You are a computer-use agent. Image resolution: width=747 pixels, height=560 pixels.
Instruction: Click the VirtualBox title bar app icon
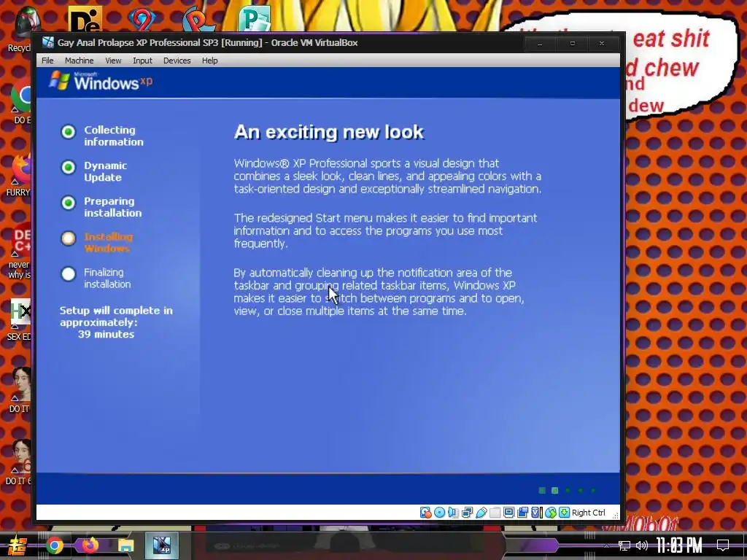click(x=48, y=42)
